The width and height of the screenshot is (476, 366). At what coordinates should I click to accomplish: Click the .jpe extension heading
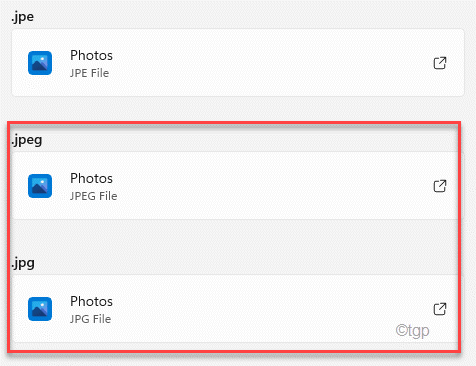tap(22, 17)
